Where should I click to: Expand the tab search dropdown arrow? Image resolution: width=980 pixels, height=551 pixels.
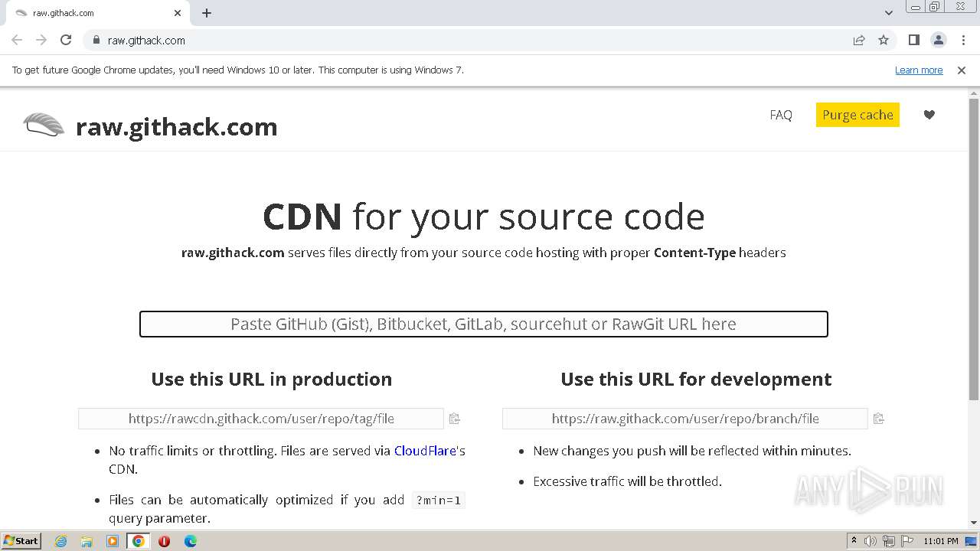tap(888, 13)
